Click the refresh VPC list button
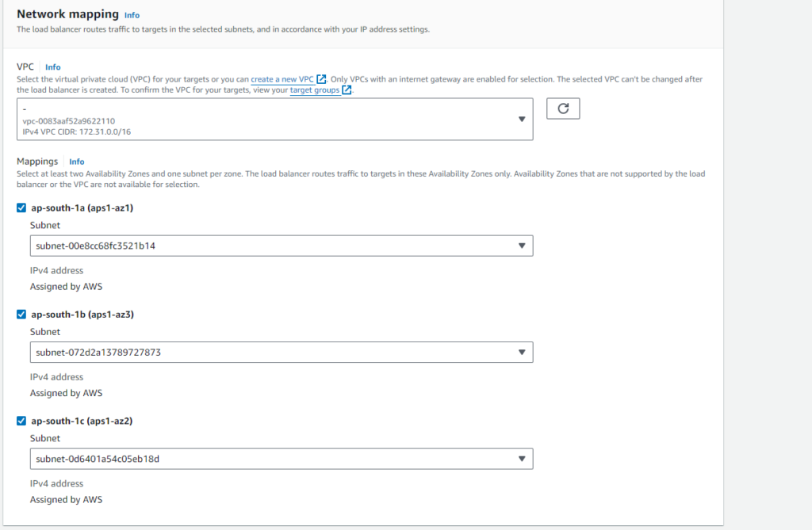 coord(563,109)
